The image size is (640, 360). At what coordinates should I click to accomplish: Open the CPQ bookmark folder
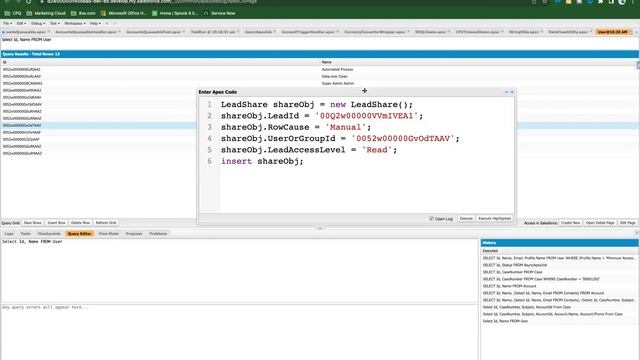tap(13, 13)
